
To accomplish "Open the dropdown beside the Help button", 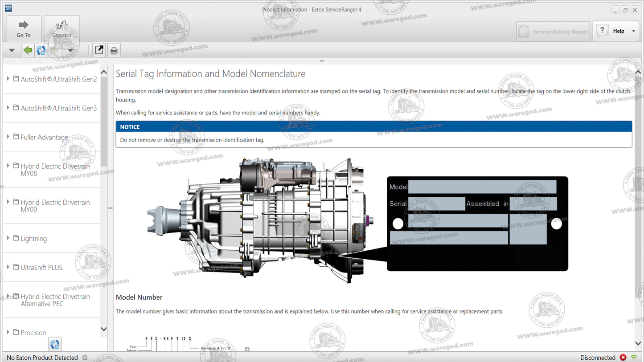I will pyautogui.click(x=633, y=31).
